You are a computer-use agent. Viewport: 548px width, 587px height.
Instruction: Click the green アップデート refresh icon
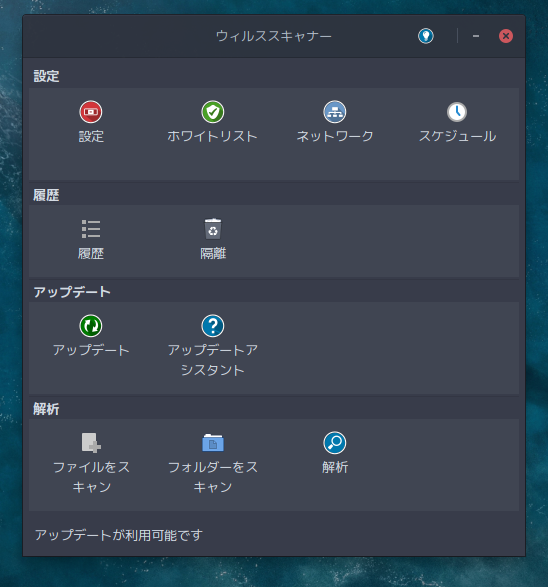(x=91, y=326)
